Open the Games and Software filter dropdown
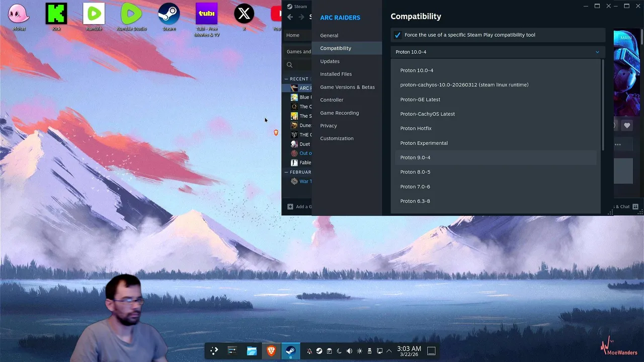 pos(299,52)
